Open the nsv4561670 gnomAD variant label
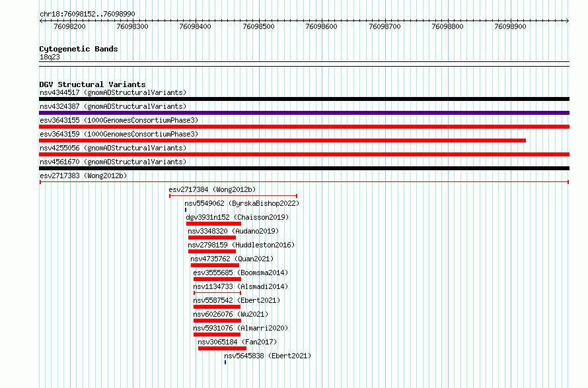Viewport: 588px width, 388px height. (113, 162)
